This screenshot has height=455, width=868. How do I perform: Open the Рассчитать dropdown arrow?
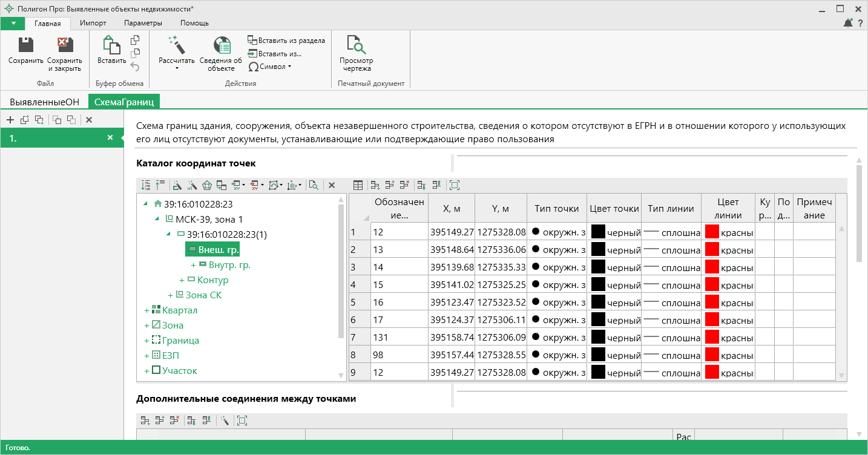177,68
